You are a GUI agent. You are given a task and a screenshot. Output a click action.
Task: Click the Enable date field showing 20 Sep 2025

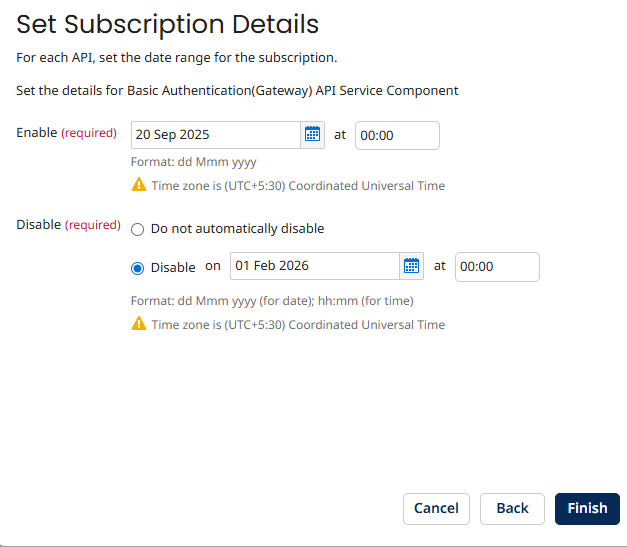tap(215, 135)
